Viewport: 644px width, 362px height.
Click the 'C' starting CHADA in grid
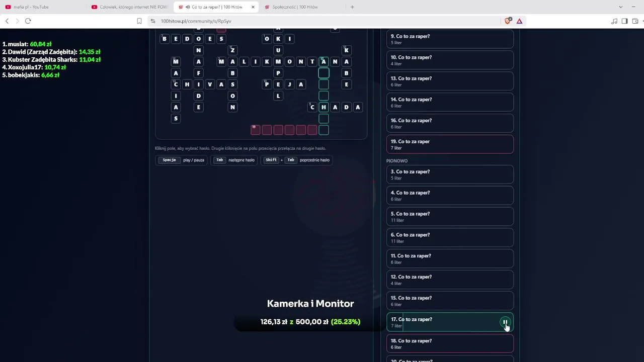[x=312, y=107]
